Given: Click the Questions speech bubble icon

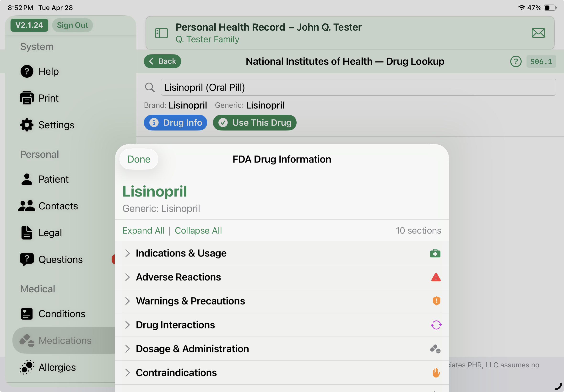Looking at the screenshot, I should click(x=27, y=260).
